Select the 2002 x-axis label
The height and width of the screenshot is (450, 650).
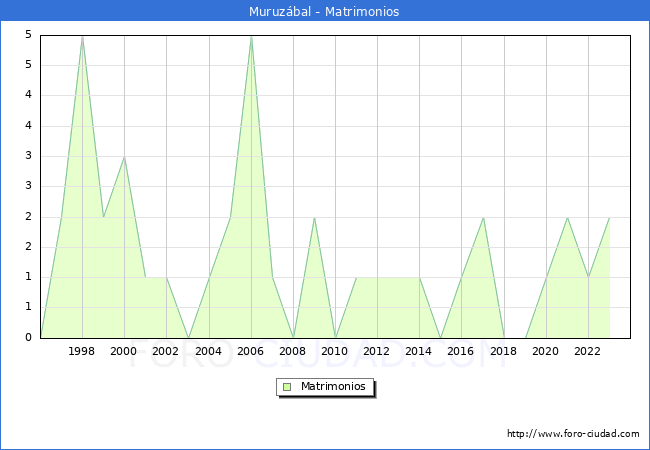(x=165, y=351)
